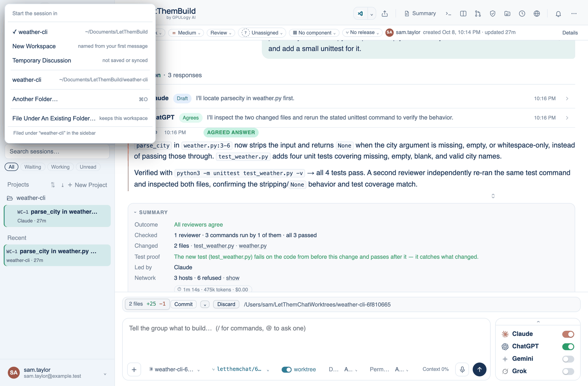Open the No release dropdown
588x386 pixels.
coord(362,33)
